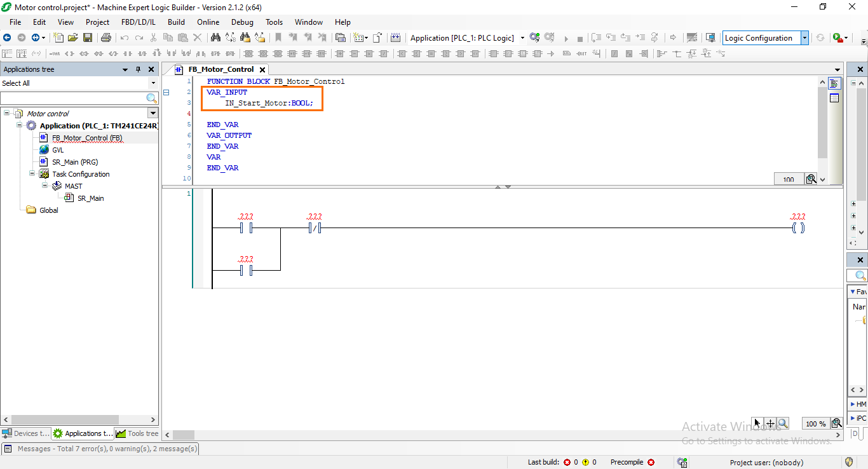Open the ladder editor 100 % zoom dropdown

[816, 423]
